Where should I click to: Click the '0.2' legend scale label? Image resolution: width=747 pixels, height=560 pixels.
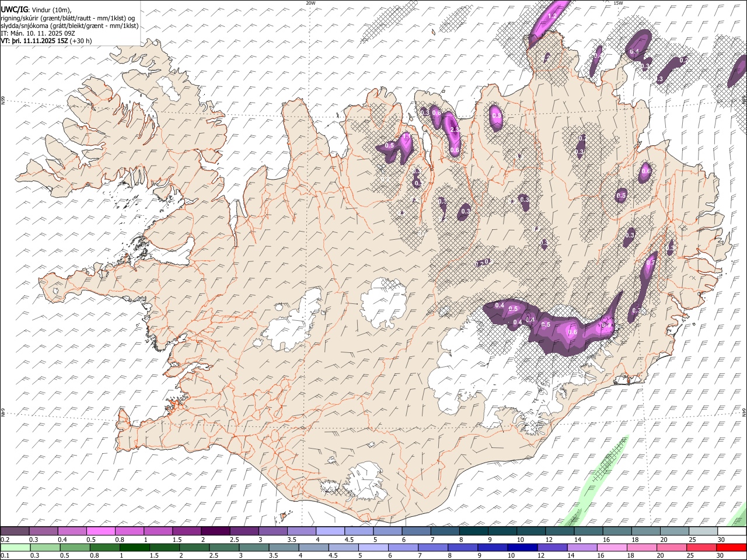(x=5, y=540)
